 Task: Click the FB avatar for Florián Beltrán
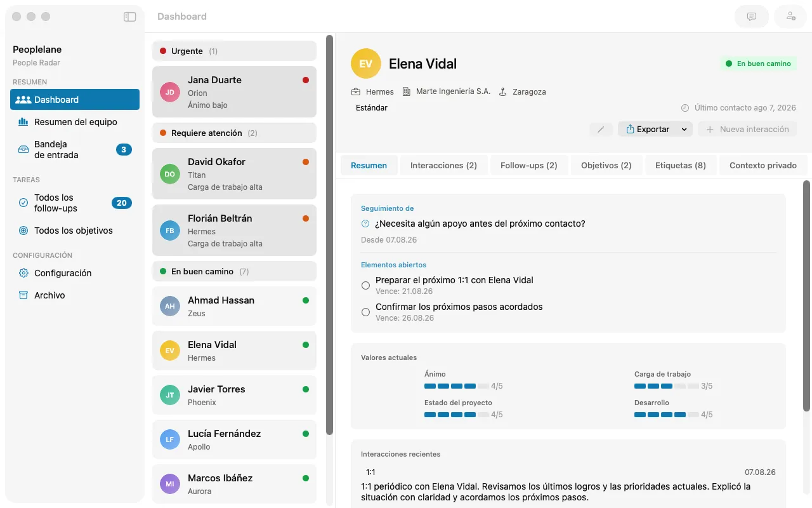click(170, 231)
